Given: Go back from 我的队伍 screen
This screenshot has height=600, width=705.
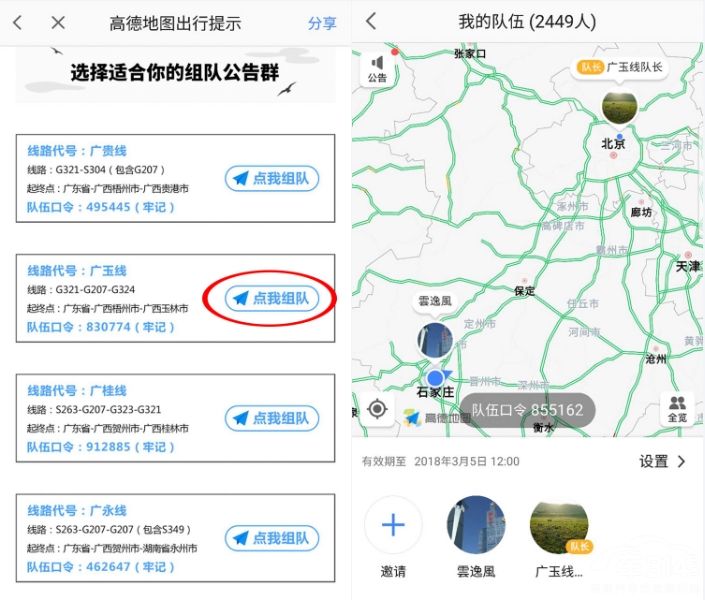Looking at the screenshot, I should coord(371,21).
